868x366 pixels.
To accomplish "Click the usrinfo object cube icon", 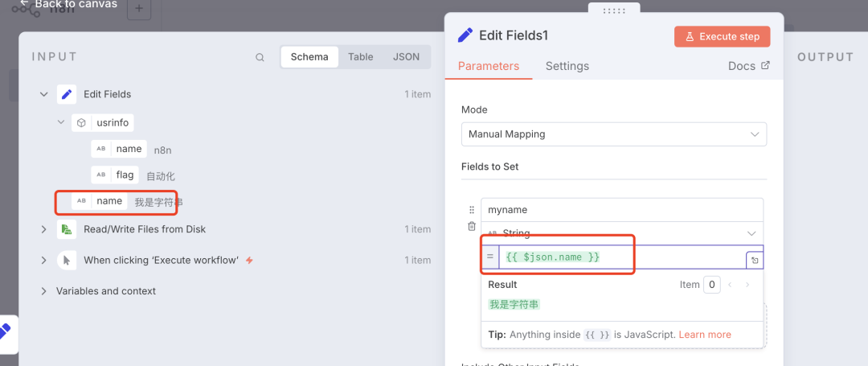I will (x=81, y=123).
